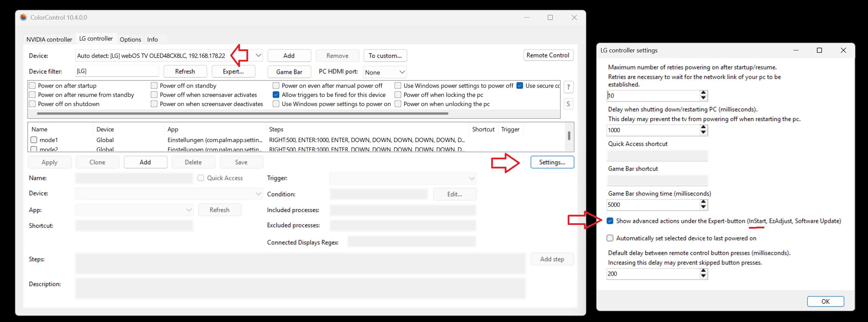This screenshot has width=868, height=322.
Task: Check 'Power on when screensaver deactivates'
Action: (154, 104)
